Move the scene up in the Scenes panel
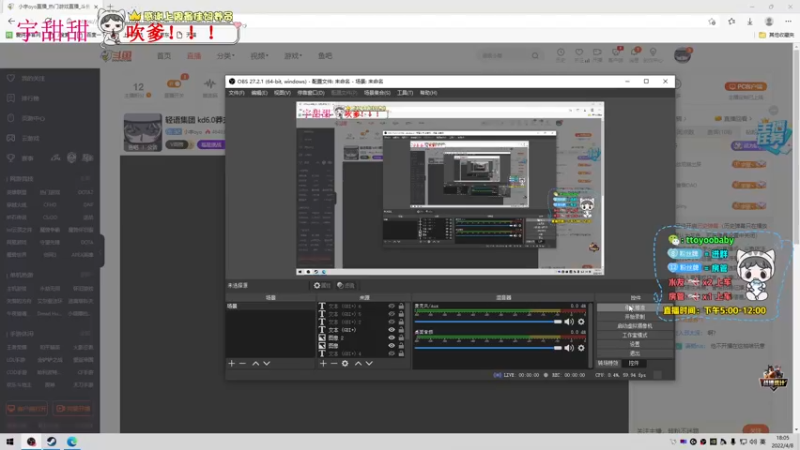This screenshot has height=450, width=800. pos(256,363)
